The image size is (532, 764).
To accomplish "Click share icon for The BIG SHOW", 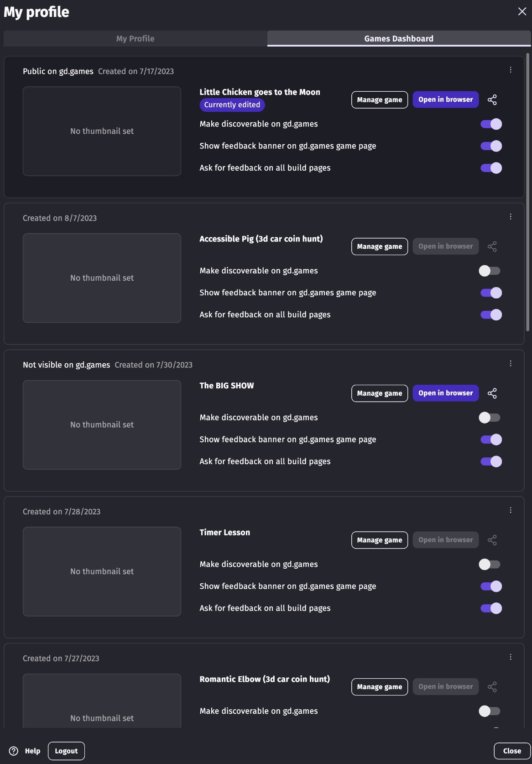I will click(492, 393).
